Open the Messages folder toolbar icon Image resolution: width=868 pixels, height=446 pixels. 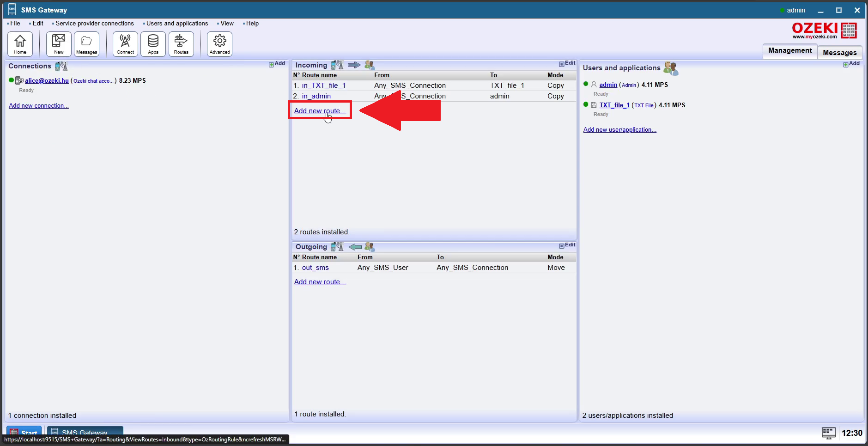click(86, 44)
